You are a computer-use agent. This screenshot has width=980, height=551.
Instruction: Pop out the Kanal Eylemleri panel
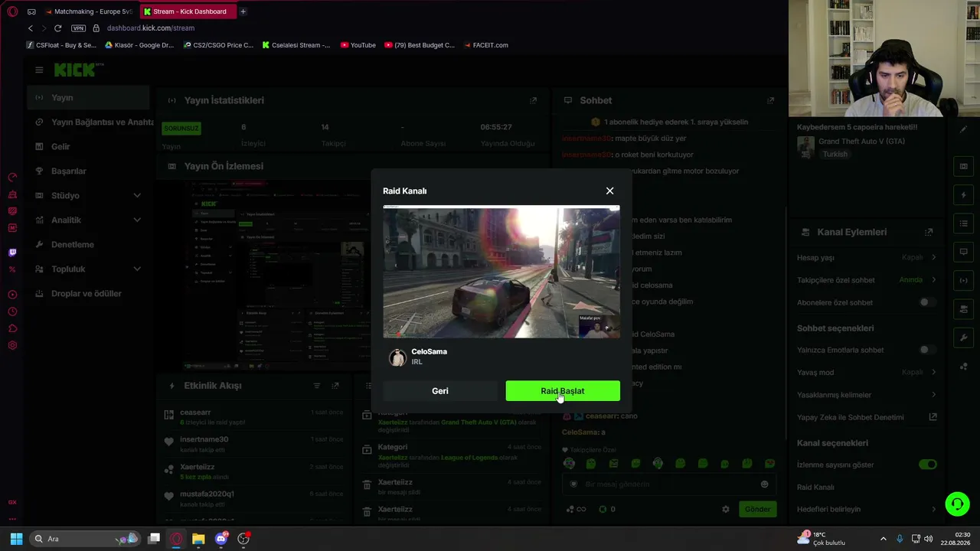tap(929, 232)
